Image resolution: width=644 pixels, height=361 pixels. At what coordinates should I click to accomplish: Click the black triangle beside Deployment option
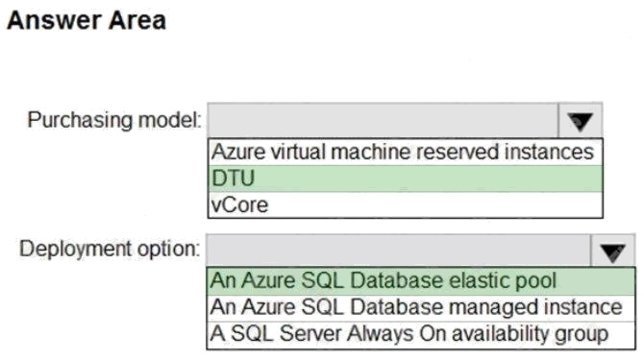613,253
